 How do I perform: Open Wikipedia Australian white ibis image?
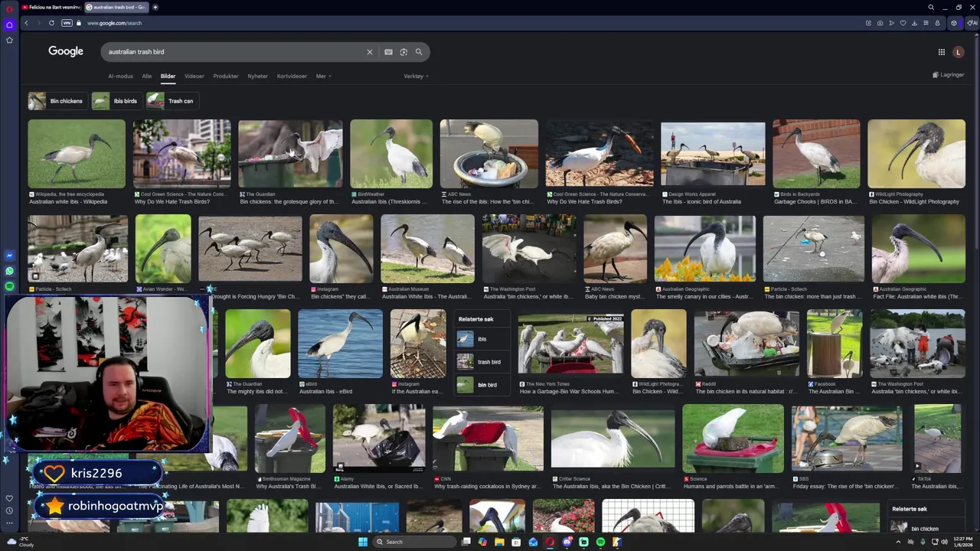(77, 154)
